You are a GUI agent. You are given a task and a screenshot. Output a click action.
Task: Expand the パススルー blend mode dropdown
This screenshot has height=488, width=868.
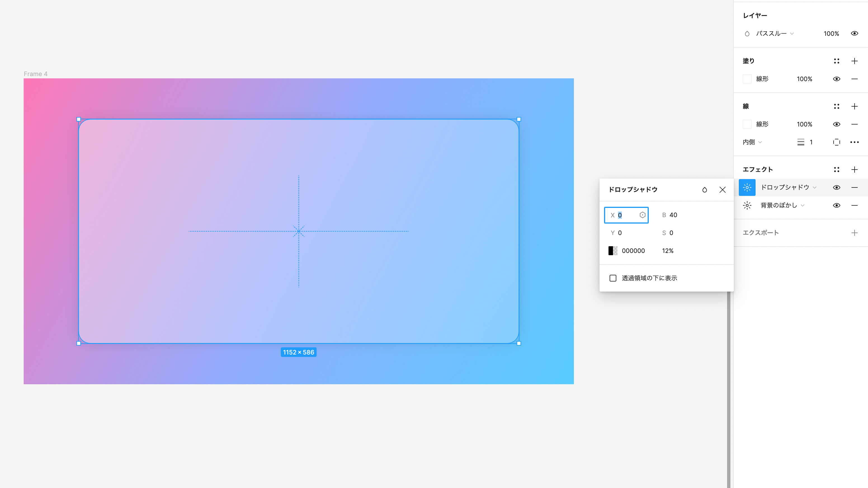point(775,34)
